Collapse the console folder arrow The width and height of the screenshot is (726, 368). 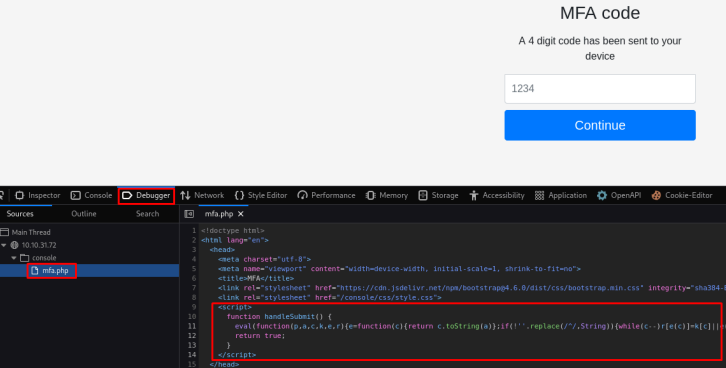coord(14,258)
